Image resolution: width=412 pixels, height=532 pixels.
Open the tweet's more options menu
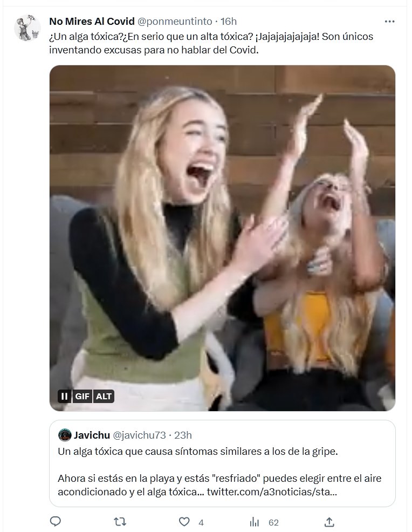point(389,22)
